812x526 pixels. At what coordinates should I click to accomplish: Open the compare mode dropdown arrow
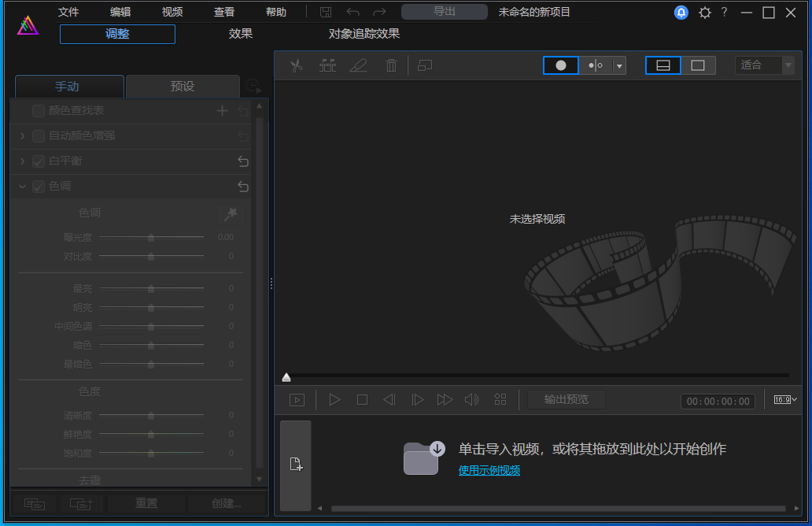tap(619, 66)
